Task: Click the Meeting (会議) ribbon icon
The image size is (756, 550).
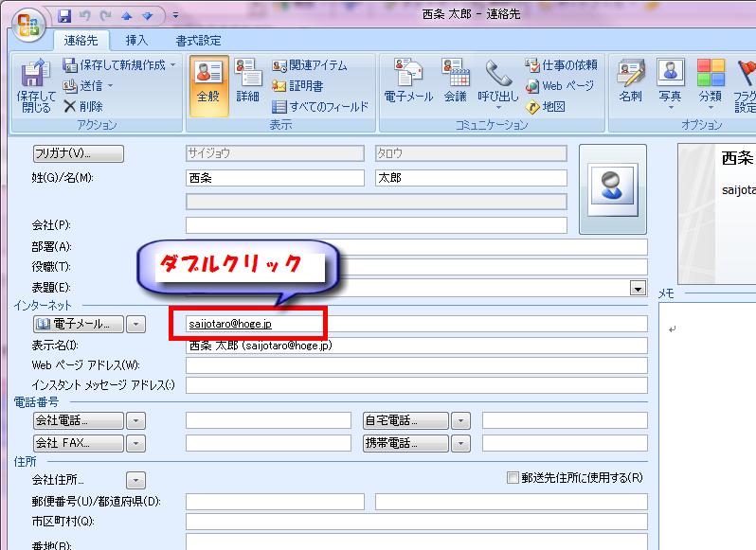Action: 455,75
